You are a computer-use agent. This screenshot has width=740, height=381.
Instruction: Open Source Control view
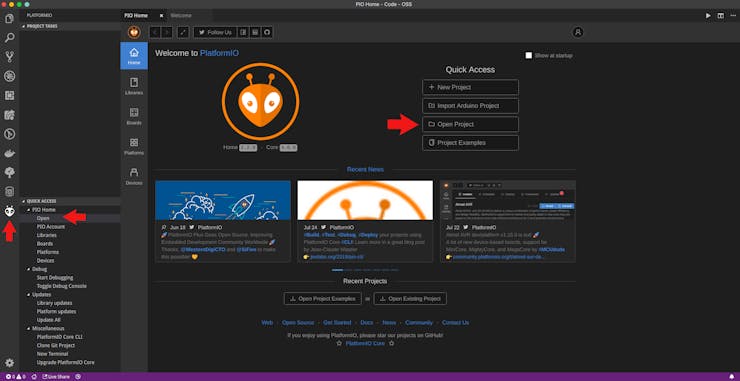[9, 57]
